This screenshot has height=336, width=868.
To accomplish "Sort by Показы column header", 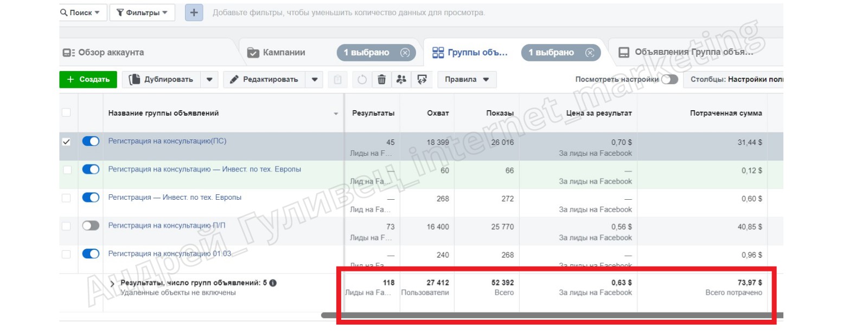I will [x=500, y=113].
